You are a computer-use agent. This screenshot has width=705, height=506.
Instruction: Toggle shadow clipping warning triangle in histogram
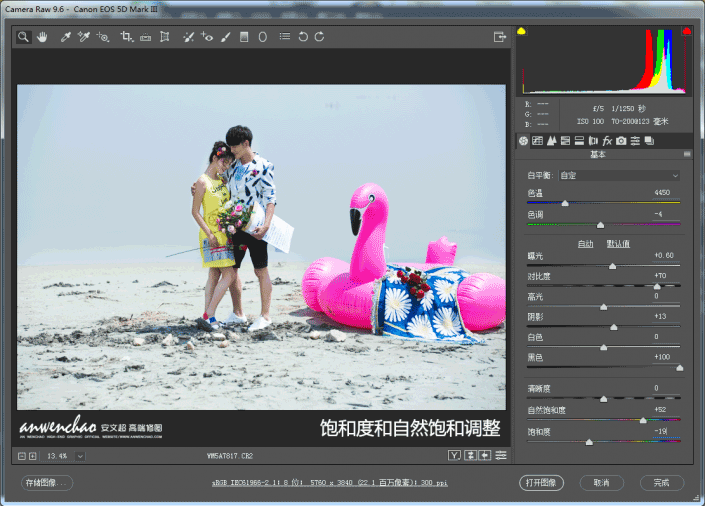521,31
